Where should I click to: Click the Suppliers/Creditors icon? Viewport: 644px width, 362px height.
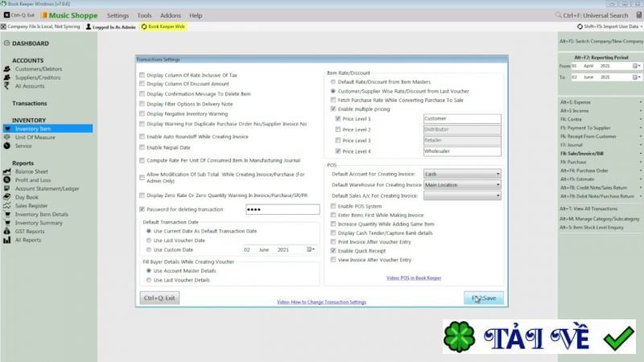[7, 77]
